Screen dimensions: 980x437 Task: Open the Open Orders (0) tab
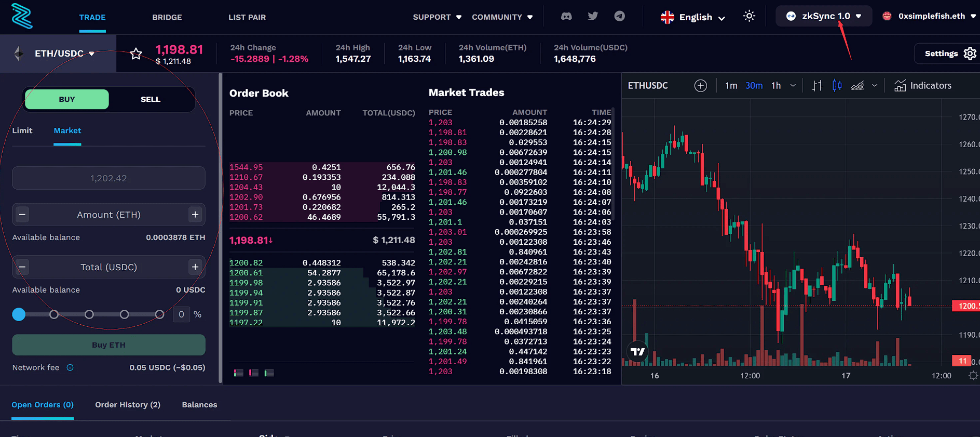tap(43, 405)
